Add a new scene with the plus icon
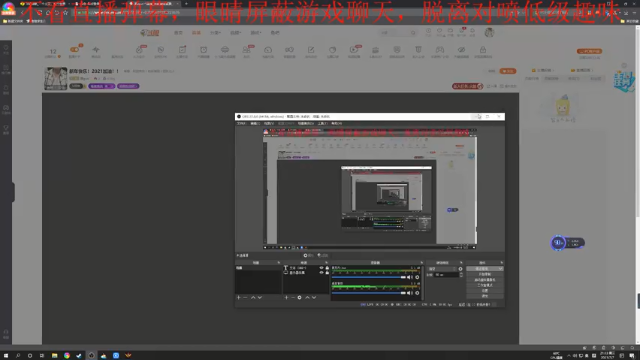The width and height of the screenshot is (640, 360). (x=239, y=298)
